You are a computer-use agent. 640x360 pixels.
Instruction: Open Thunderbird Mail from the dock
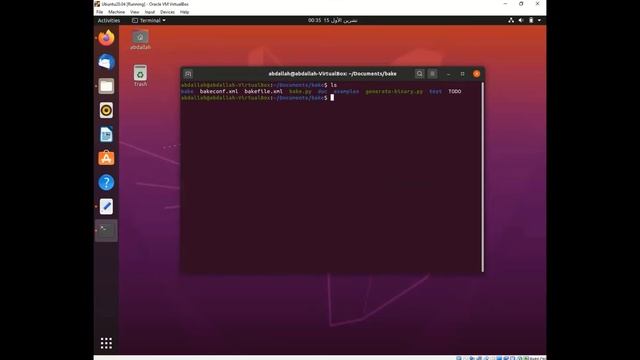point(106,62)
